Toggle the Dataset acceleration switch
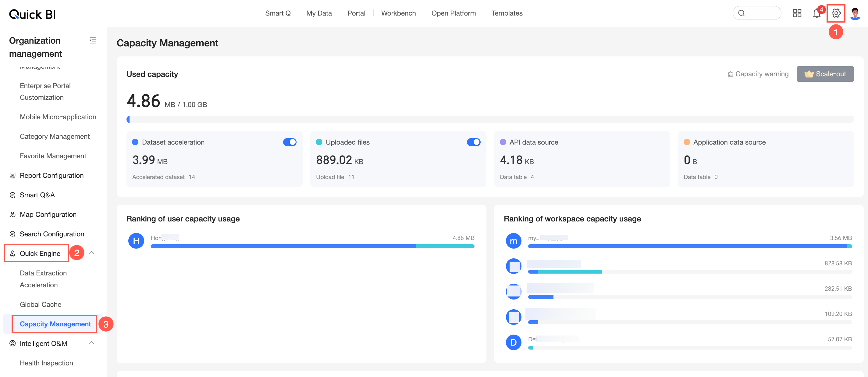 coord(290,142)
